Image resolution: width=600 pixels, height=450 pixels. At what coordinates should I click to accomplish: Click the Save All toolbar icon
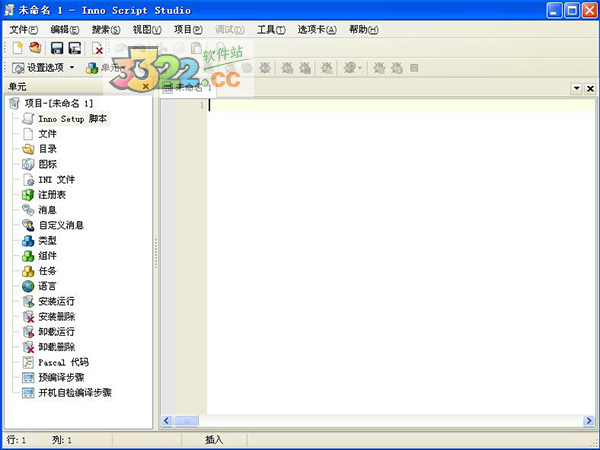pyautogui.click(x=75, y=48)
